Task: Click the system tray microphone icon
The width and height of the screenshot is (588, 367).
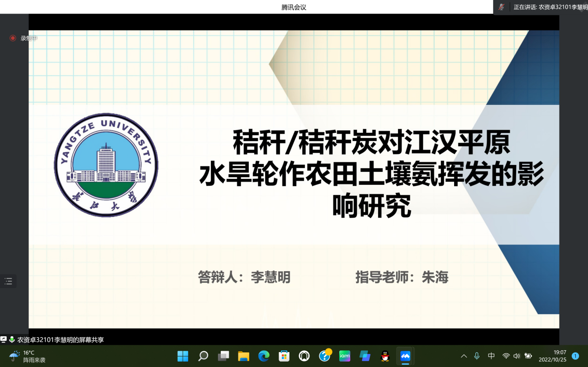Action: tap(477, 356)
